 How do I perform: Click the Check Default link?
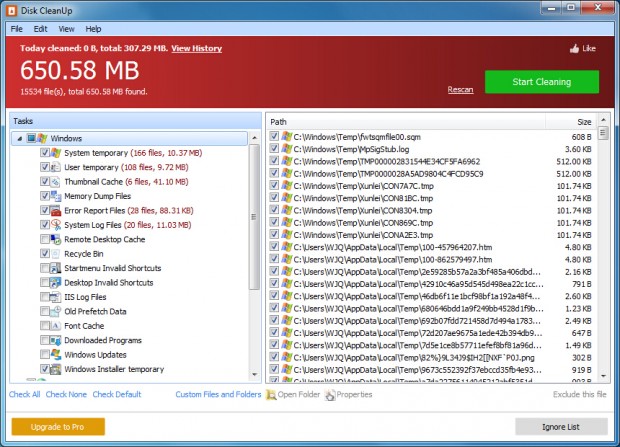[117, 394]
